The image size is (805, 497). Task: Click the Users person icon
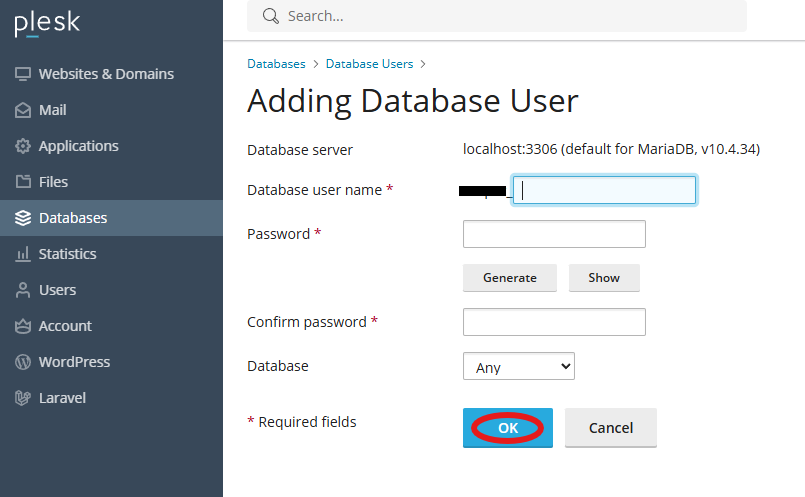pos(23,290)
